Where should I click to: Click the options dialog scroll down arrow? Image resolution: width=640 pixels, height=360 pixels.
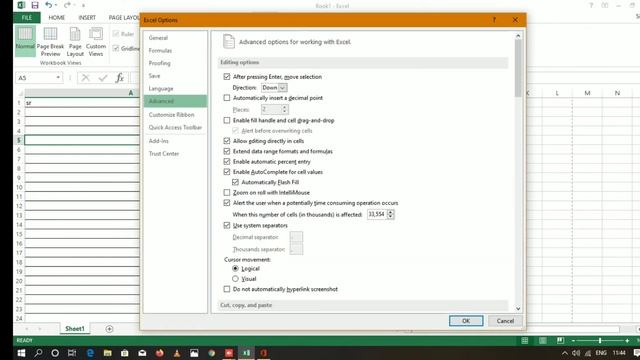click(x=518, y=309)
